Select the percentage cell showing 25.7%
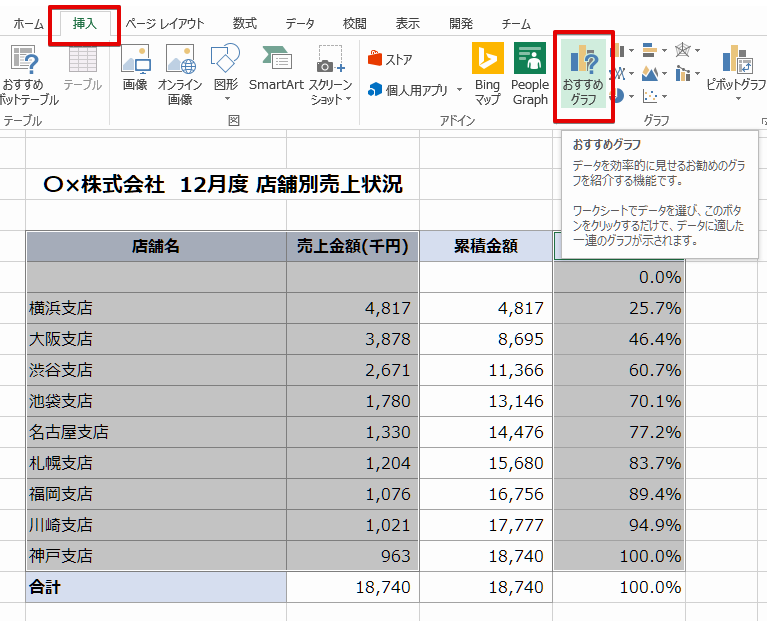Viewport: 767px width, 621px height. pos(619,308)
